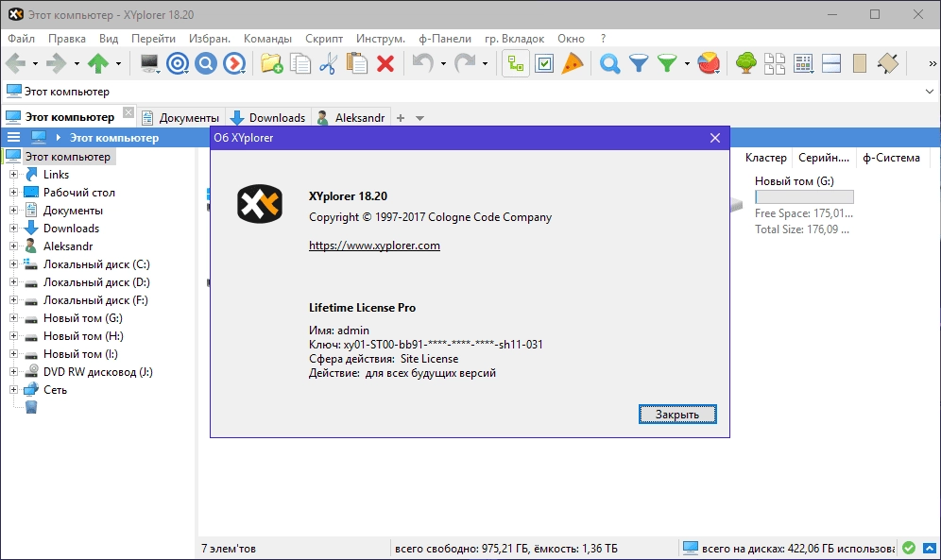941x560 pixels.
Task: Select DVD RW дисковод (J:) in the tree
Action: click(x=98, y=372)
